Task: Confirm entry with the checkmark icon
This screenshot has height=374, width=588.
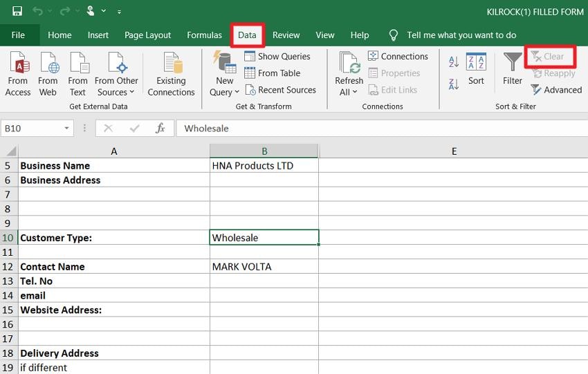Action: pyautogui.click(x=134, y=129)
